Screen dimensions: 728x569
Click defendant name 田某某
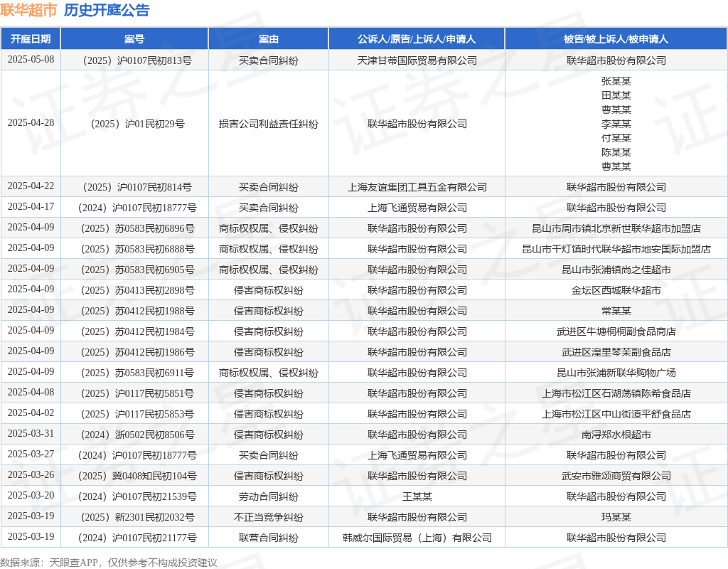[616, 95]
